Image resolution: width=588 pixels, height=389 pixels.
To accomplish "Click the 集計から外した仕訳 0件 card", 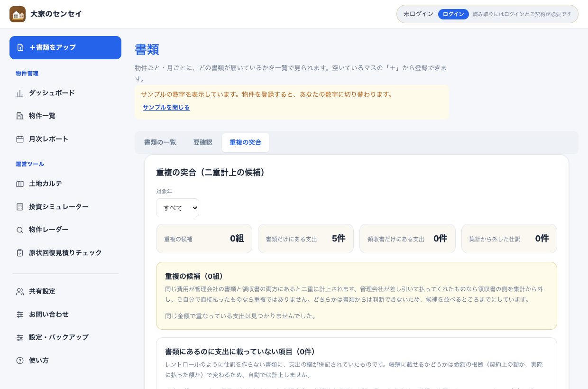I will click(x=509, y=239).
